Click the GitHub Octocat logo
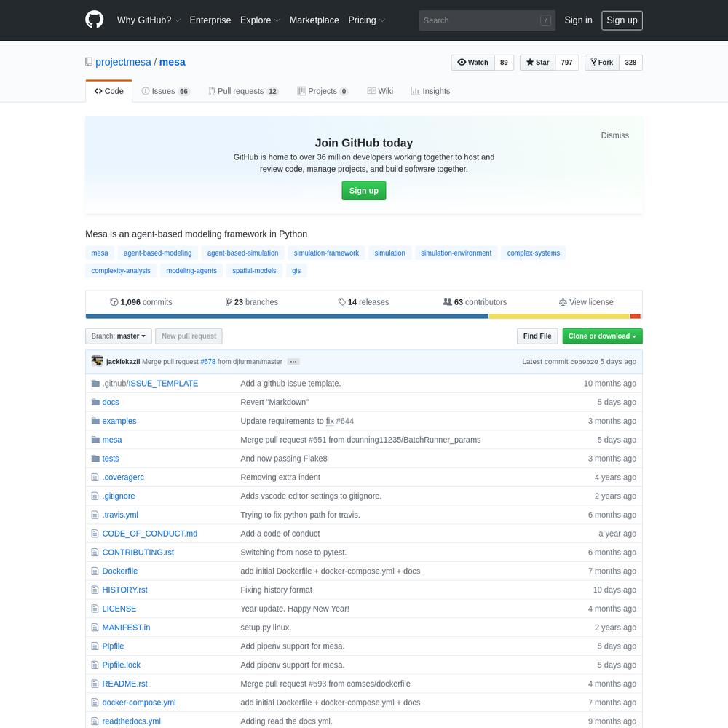 click(94, 20)
